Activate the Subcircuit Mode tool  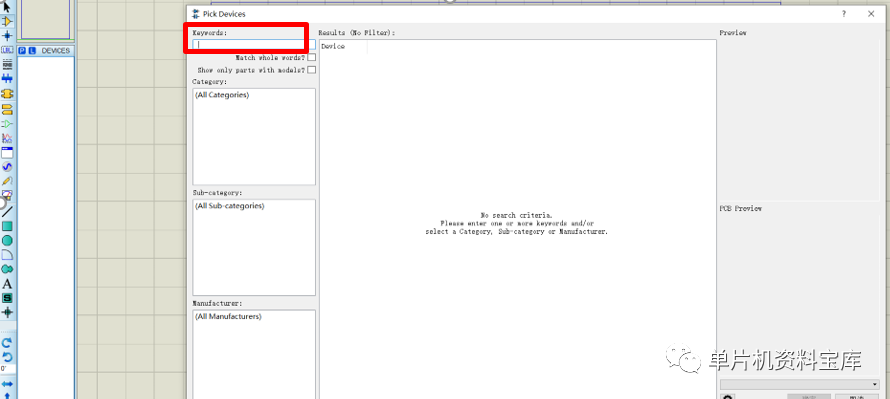coord(7,94)
